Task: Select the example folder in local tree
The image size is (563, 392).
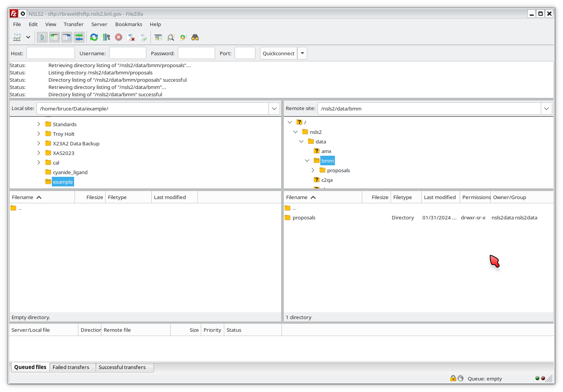Action: click(63, 182)
